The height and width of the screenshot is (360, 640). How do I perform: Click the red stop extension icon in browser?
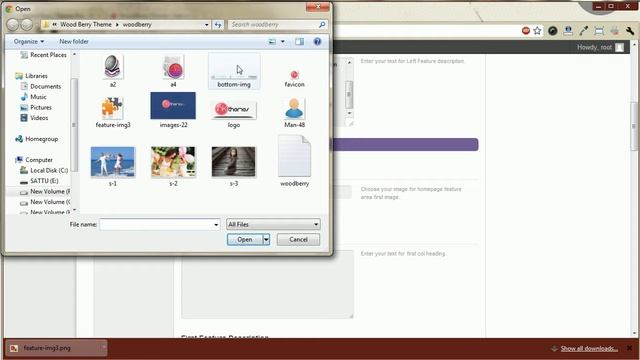pyautogui.click(x=526, y=31)
